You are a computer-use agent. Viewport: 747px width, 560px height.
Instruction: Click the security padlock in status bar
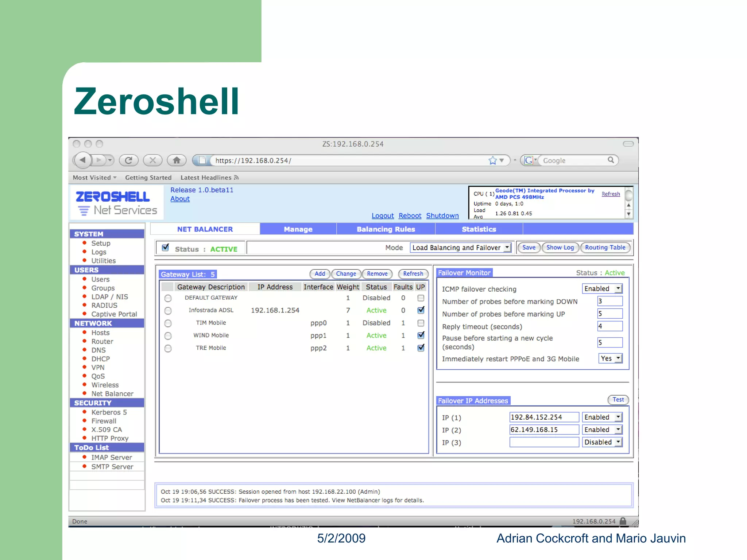623,521
